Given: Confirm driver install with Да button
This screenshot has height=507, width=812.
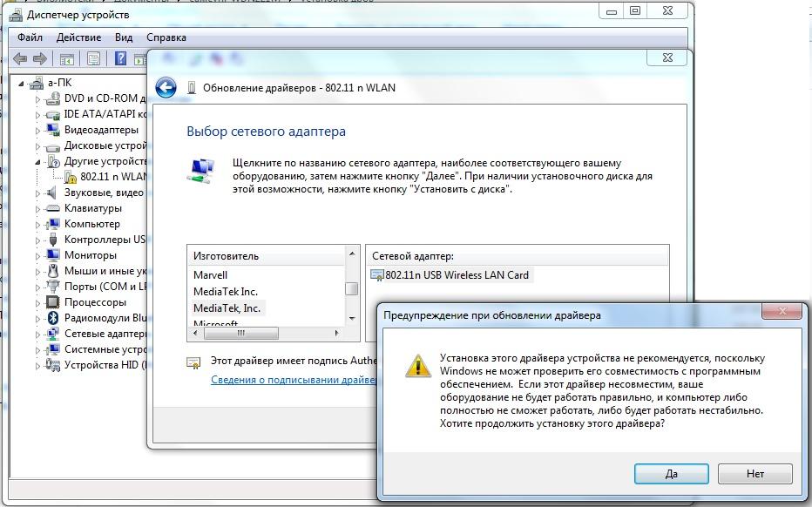Looking at the screenshot, I should click(671, 473).
